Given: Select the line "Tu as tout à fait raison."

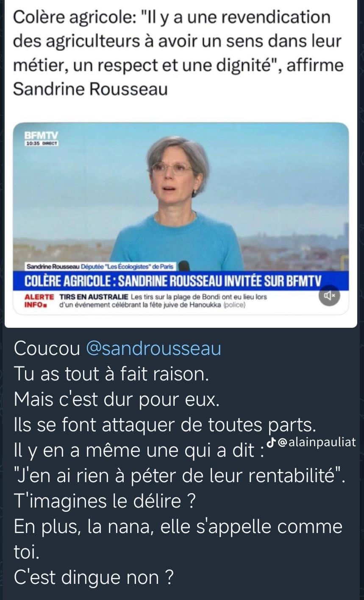Looking at the screenshot, I should tap(111, 374).
